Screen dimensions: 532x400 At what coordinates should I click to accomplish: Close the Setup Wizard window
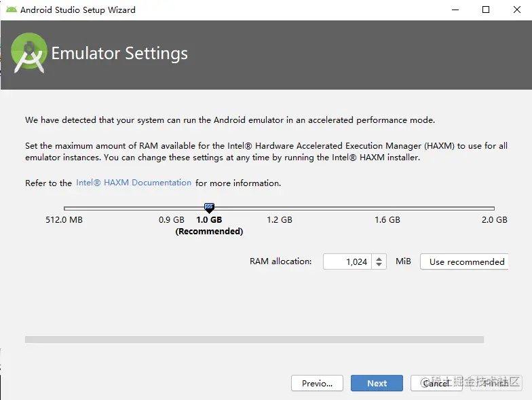[x=516, y=10]
